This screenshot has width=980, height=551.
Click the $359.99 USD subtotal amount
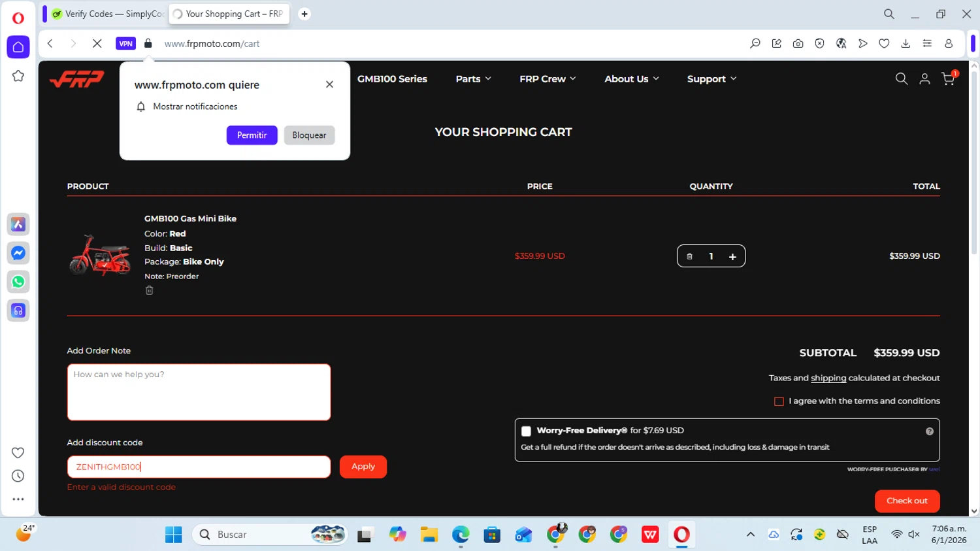click(907, 353)
